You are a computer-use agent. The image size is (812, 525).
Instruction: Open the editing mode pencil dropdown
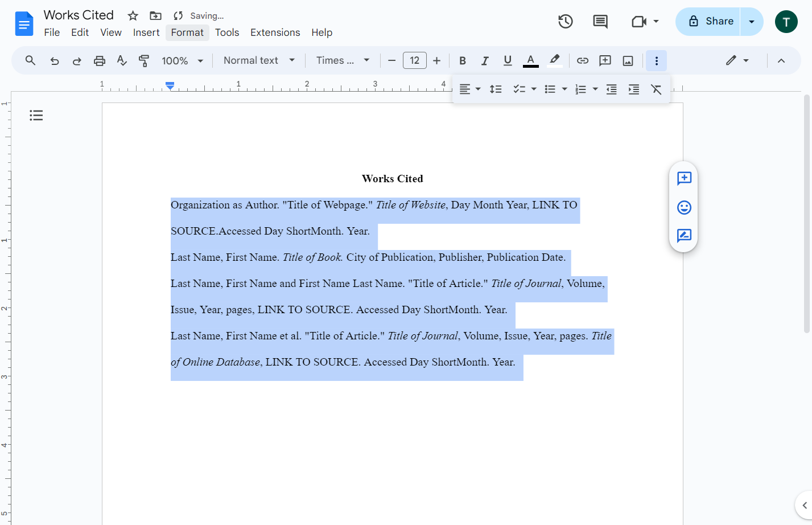[x=737, y=60]
